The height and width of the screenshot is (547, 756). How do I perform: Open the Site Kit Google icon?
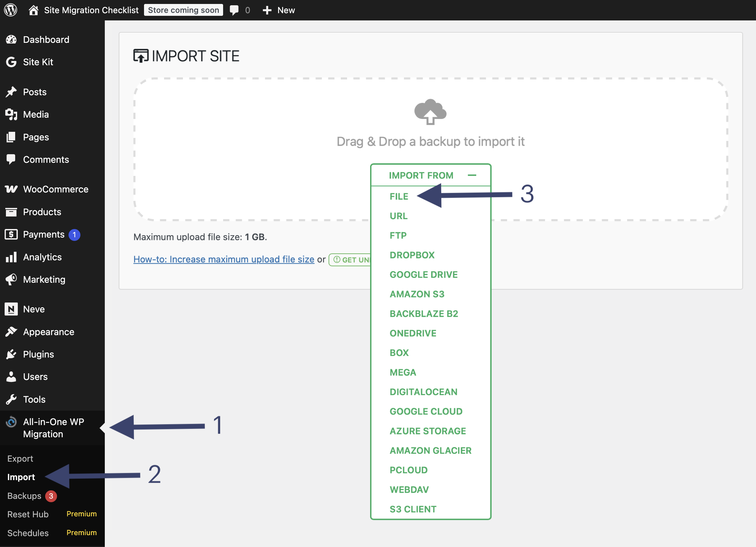pos(11,62)
